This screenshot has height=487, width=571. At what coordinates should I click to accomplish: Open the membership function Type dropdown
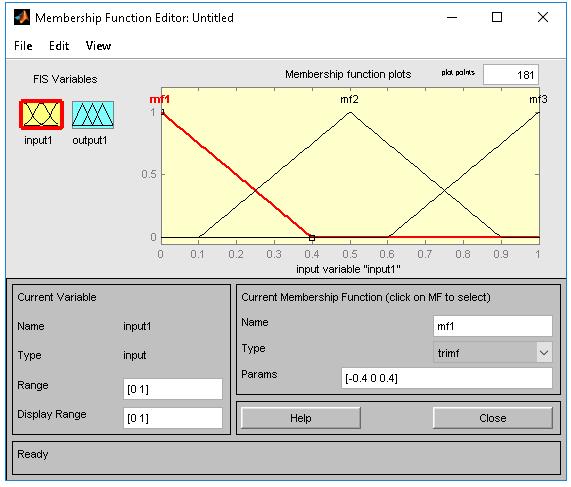click(x=493, y=352)
